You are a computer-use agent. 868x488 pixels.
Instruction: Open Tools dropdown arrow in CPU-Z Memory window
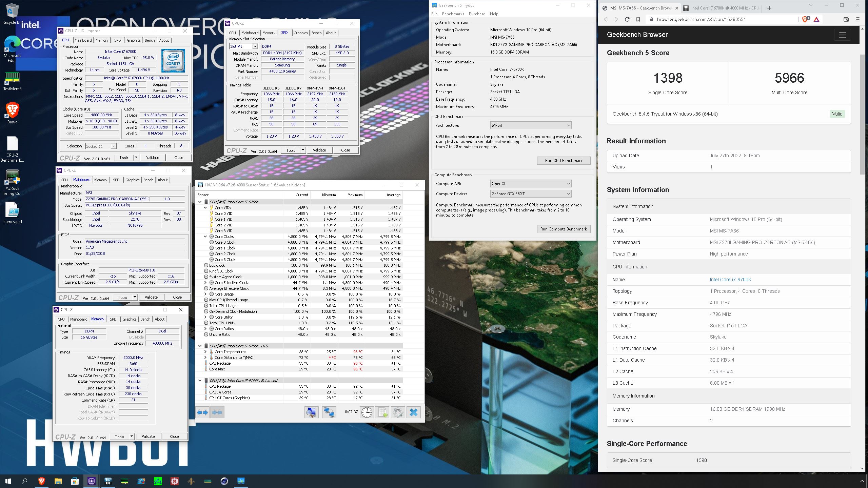(132, 436)
